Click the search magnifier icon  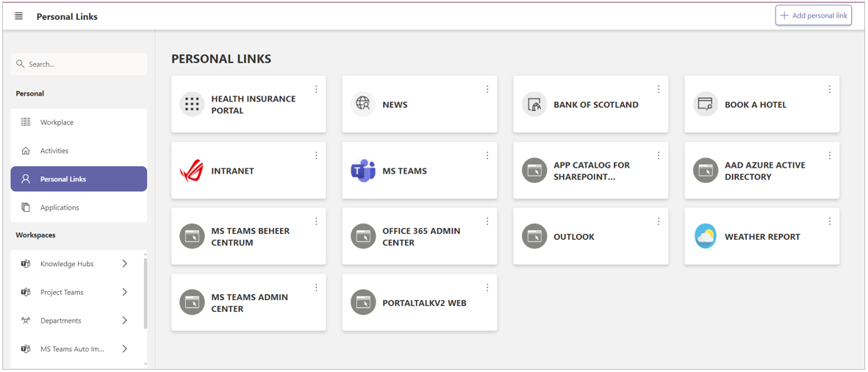21,64
